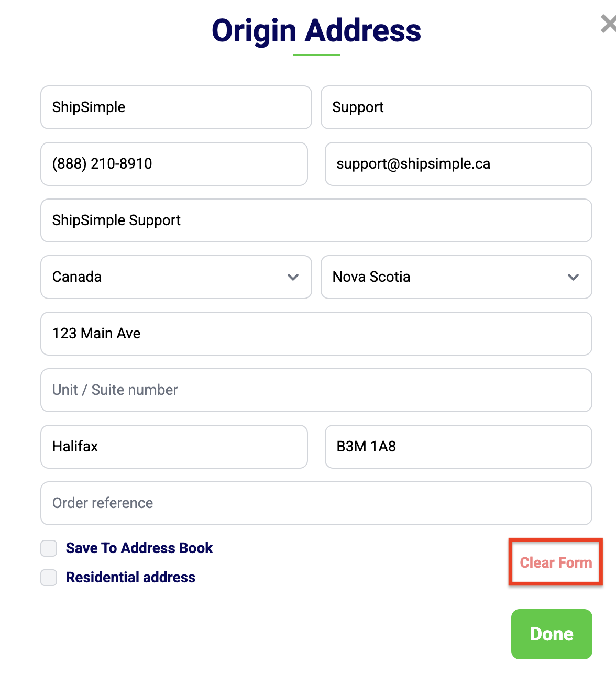Edit the 123 Main Ave street address
The width and height of the screenshot is (616, 685).
click(316, 334)
